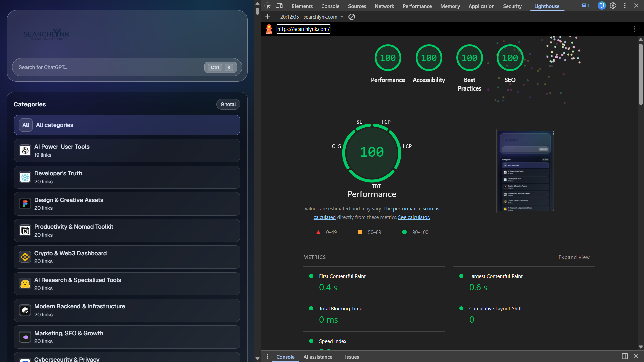644x362 pixels.
Task: Clear all reports with the circle-slash icon
Action: point(352,17)
